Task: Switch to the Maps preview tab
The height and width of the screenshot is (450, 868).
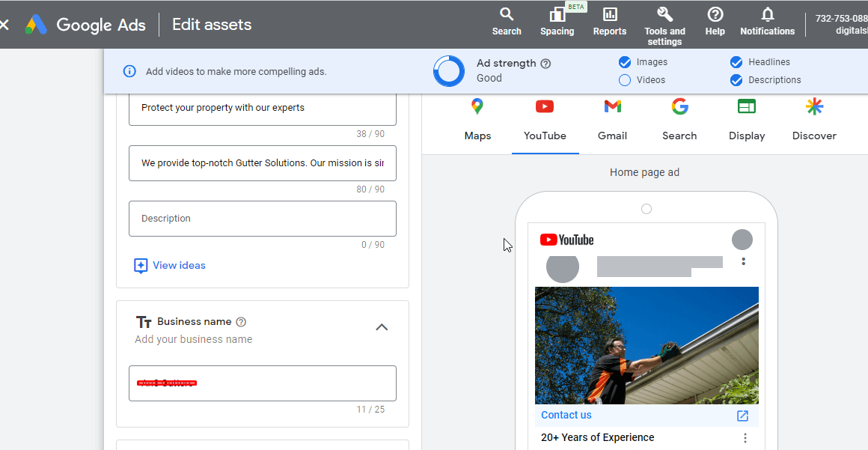Action: point(477,120)
